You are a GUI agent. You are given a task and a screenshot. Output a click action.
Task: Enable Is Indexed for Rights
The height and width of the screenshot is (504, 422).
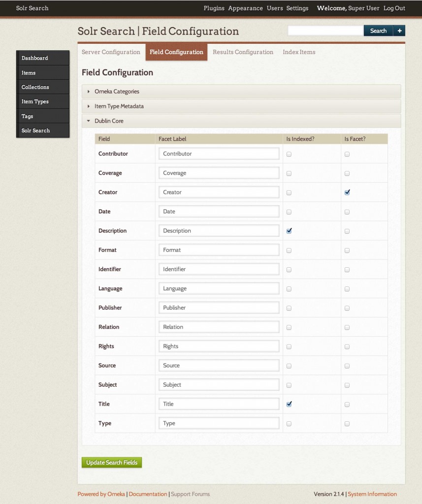(289, 346)
